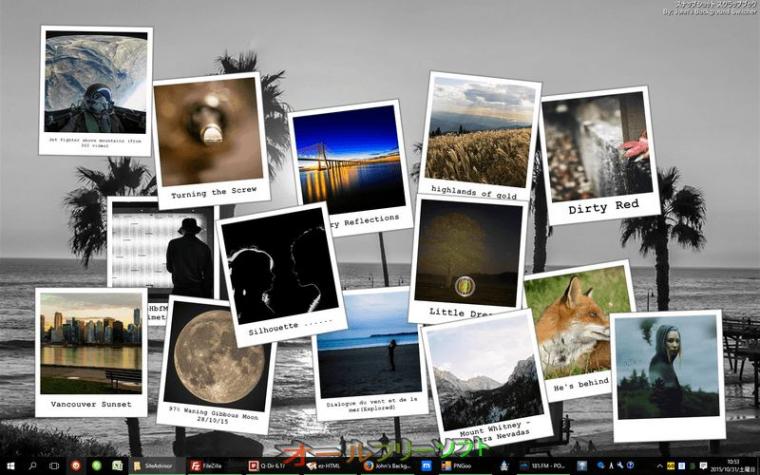
Task: Open the Windows Start menu
Action: [x=10, y=466]
